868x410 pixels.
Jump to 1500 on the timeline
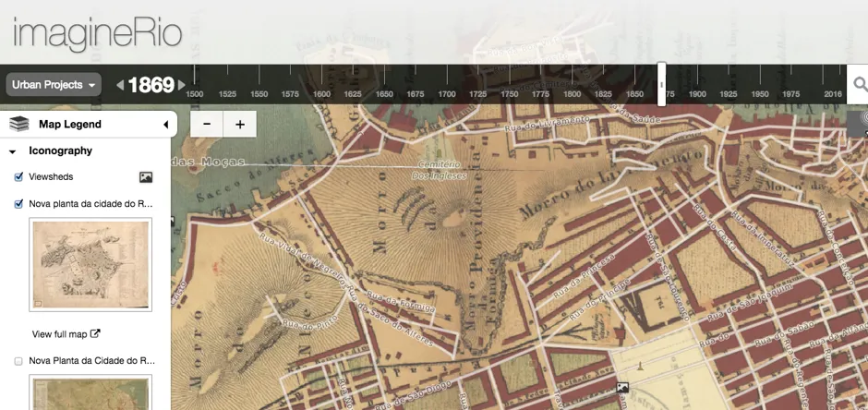pos(194,94)
